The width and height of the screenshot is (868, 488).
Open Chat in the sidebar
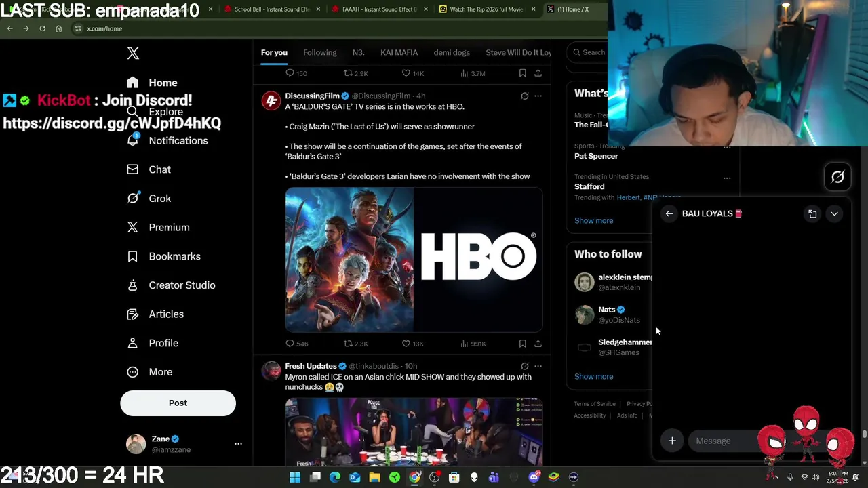pyautogui.click(x=149, y=169)
